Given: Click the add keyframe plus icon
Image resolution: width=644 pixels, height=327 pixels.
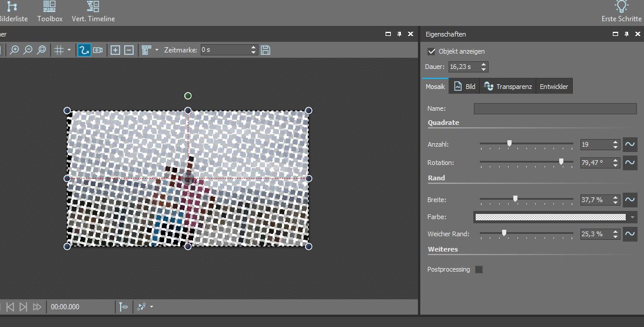Looking at the screenshot, I should point(115,50).
